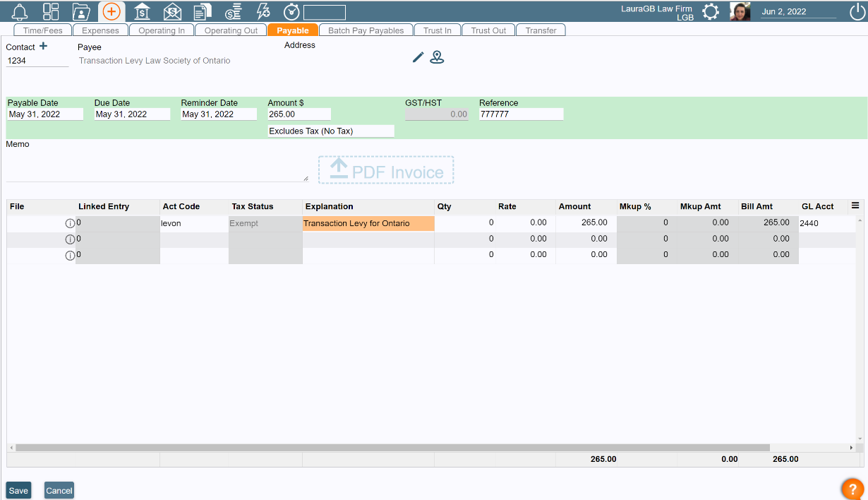Click the info icon on the first line item
The height and width of the screenshot is (500, 868).
pos(70,223)
